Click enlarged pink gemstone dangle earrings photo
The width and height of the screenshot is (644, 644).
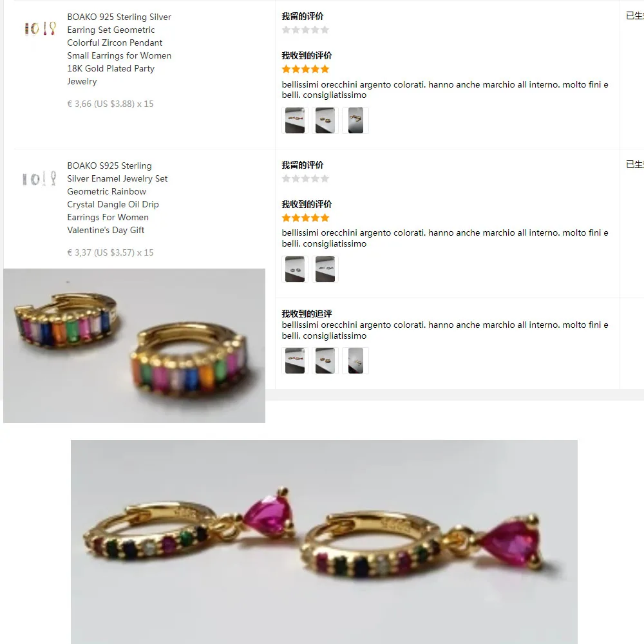324,542
